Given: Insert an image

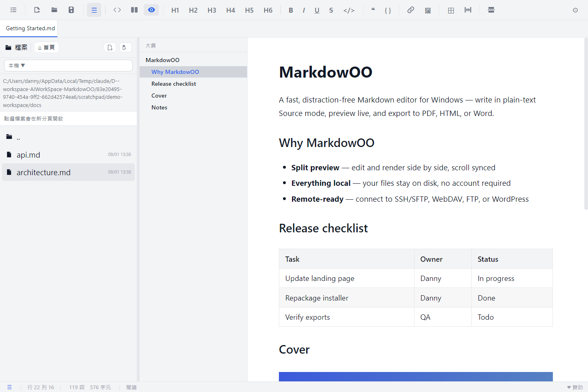Looking at the screenshot, I should 428,10.
